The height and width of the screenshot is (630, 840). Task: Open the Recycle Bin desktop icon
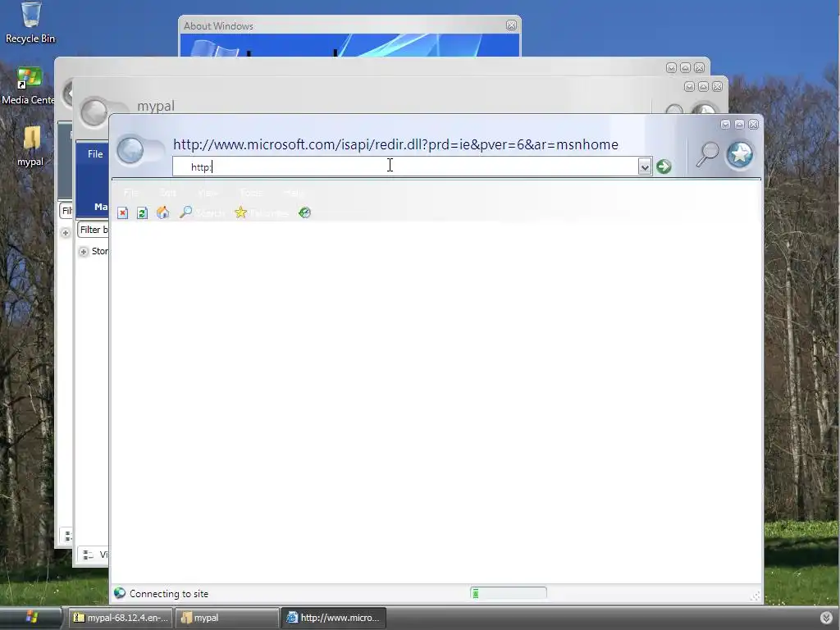(x=30, y=22)
